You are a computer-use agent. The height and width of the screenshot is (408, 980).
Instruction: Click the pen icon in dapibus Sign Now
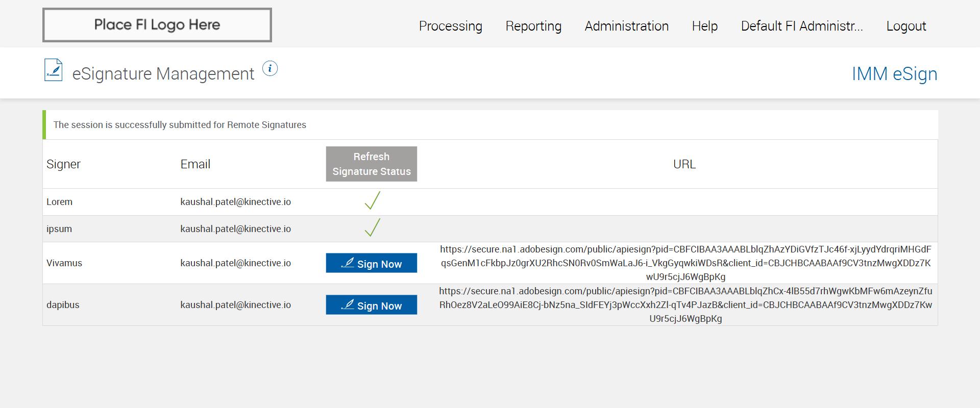pos(348,304)
